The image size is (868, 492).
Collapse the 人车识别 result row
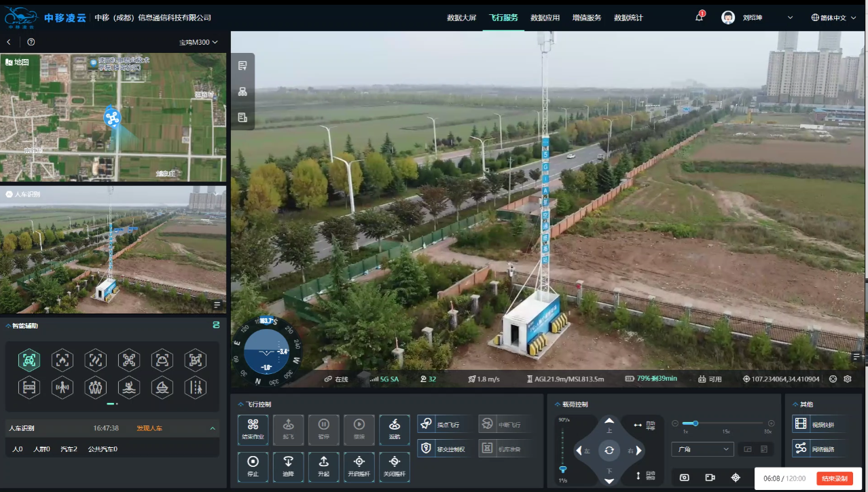click(213, 429)
